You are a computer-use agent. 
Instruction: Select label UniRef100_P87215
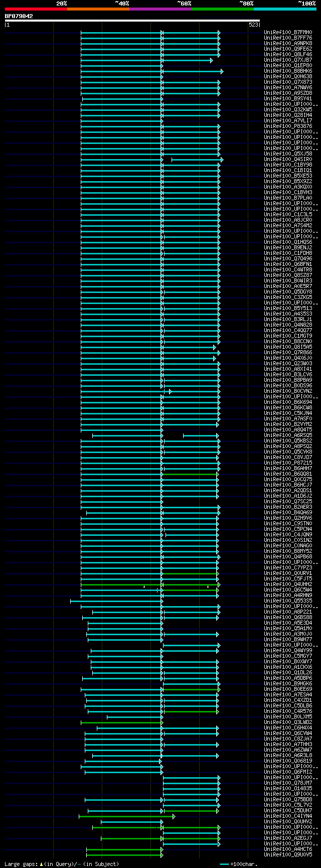(x=288, y=463)
